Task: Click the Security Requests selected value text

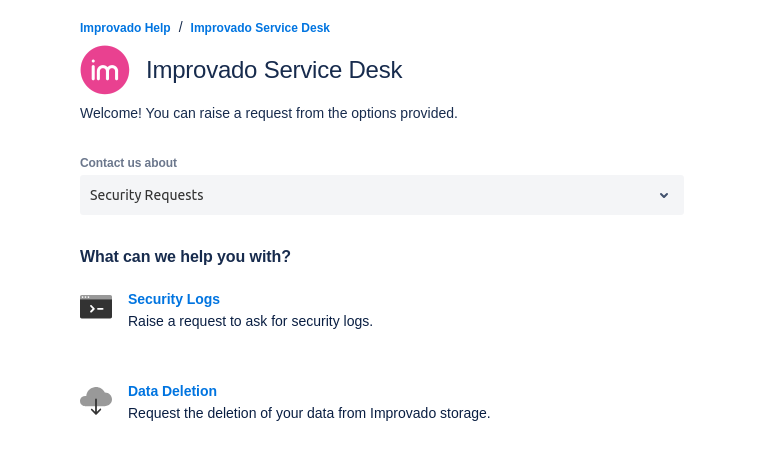Action: [x=147, y=195]
